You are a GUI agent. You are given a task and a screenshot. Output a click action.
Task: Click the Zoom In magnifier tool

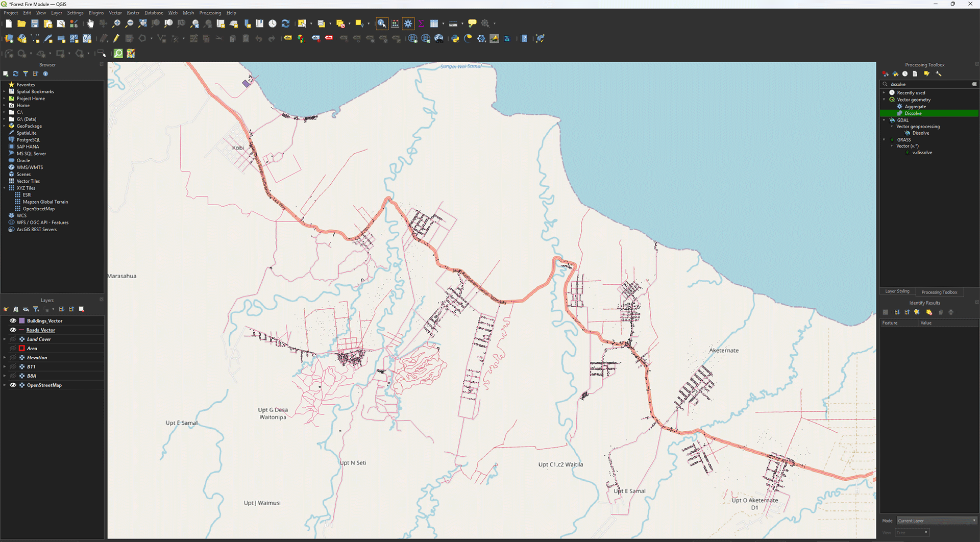point(116,23)
